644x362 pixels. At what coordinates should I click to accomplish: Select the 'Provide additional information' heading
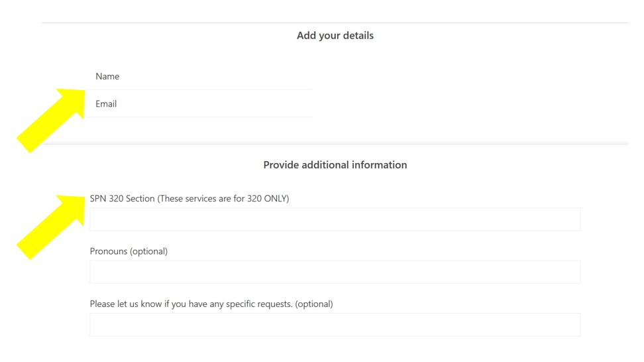[x=335, y=165]
